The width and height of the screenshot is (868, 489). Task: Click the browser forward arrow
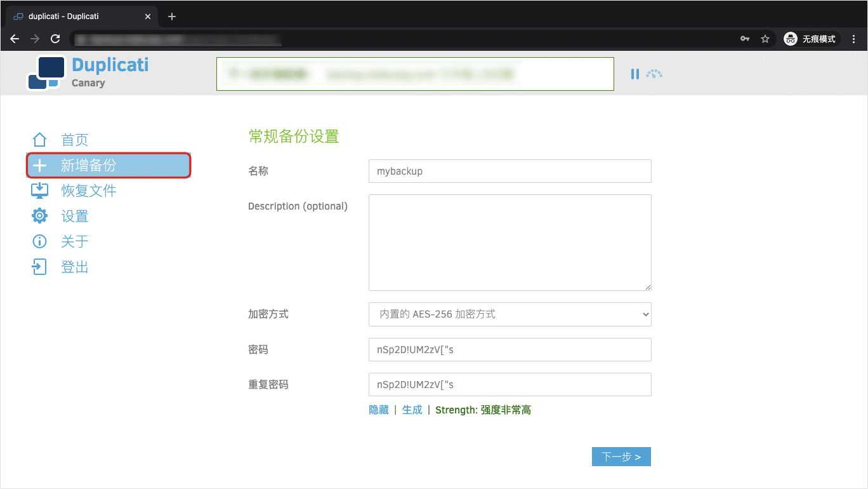click(35, 39)
